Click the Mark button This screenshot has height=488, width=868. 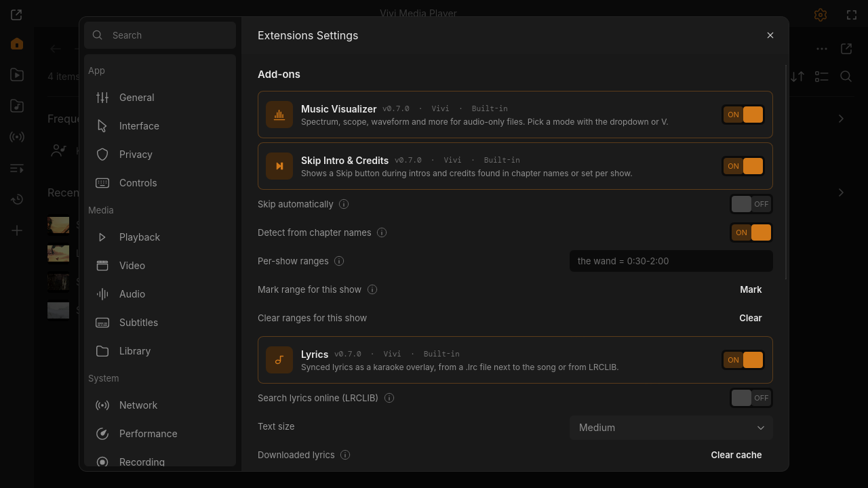pos(751,289)
